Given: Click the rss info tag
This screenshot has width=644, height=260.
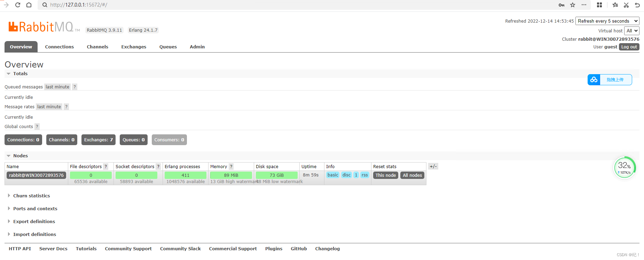Looking at the screenshot, I should tap(365, 175).
